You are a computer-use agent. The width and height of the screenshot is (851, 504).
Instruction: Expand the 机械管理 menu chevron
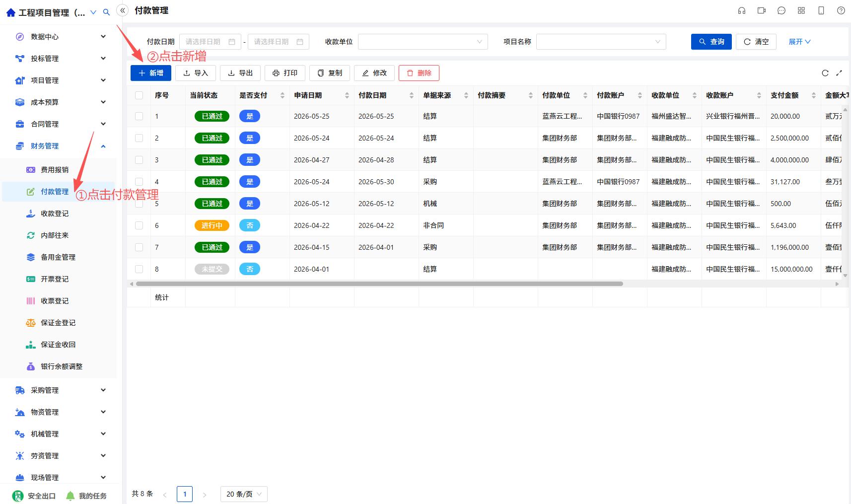click(x=103, y=434)
